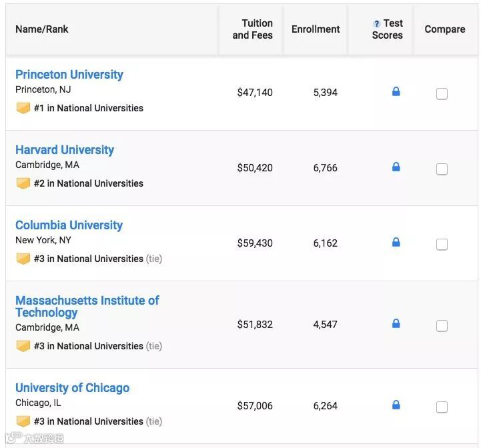Viewport: 481px width, 448px height.
Task: Open the Massachusetts Institute of Technology link
Action: pyautogui.click(x=87, y=307)
